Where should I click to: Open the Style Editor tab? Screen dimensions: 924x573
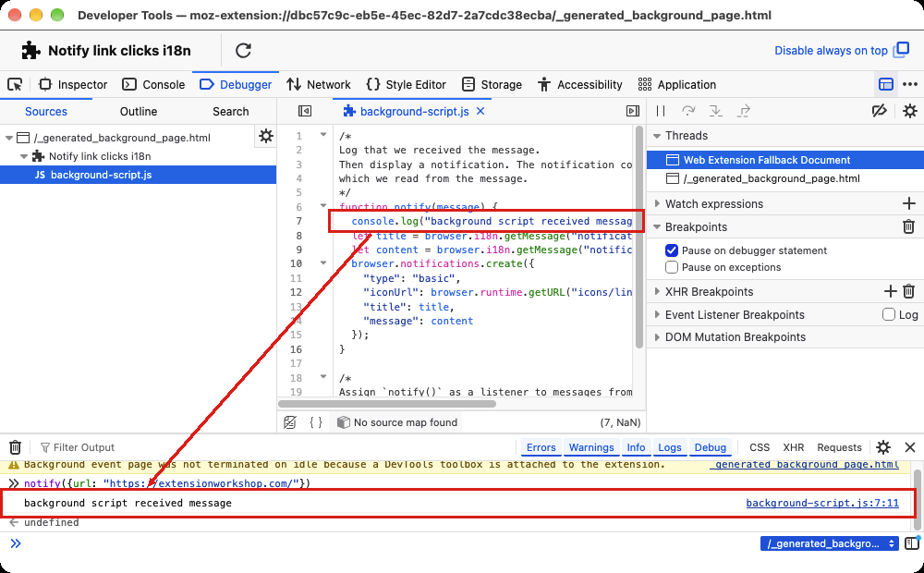pos(406,85)
